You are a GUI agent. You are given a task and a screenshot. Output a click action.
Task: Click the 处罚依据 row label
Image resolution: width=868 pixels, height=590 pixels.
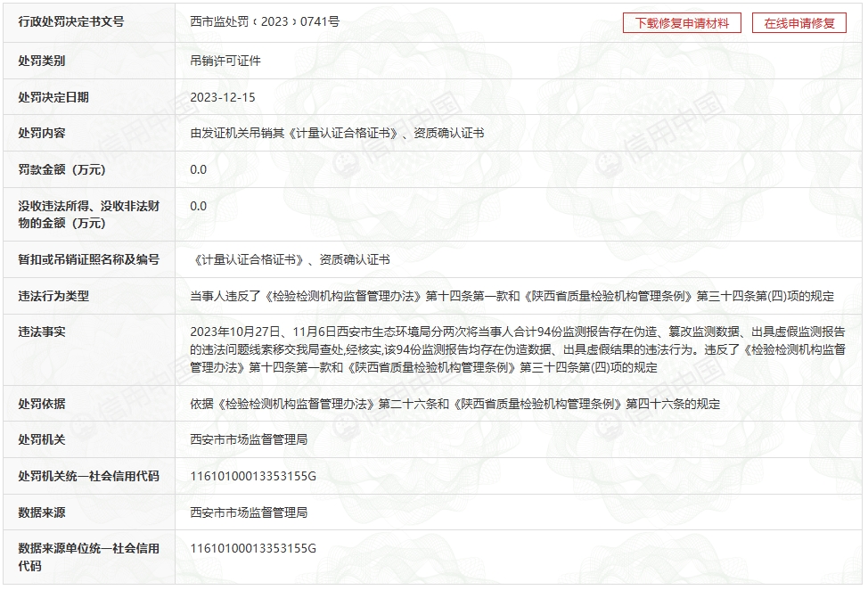(x=42, y=404)
